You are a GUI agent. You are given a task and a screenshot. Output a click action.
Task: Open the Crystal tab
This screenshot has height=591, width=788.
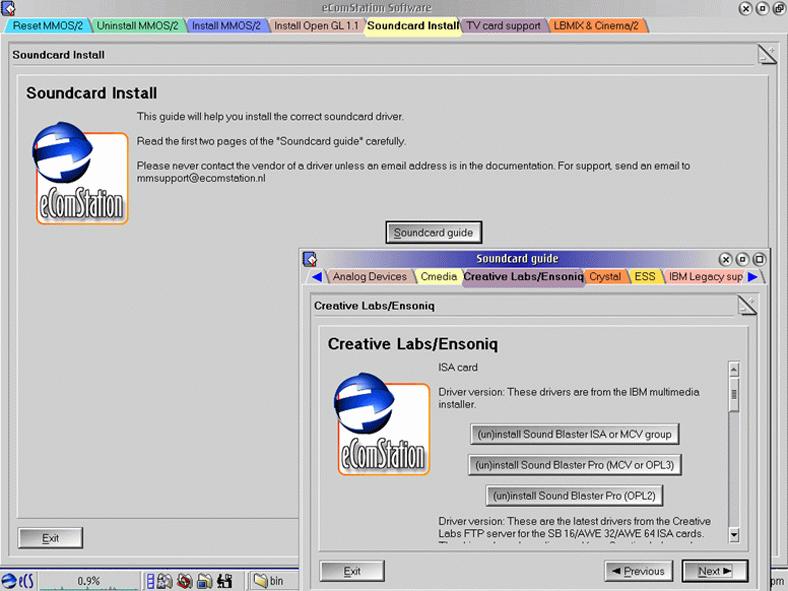pyautogui.click(x=605, y=276)
